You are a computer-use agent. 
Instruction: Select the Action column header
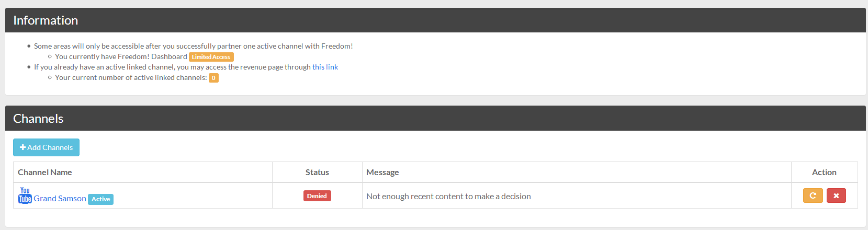click(824, 172)
